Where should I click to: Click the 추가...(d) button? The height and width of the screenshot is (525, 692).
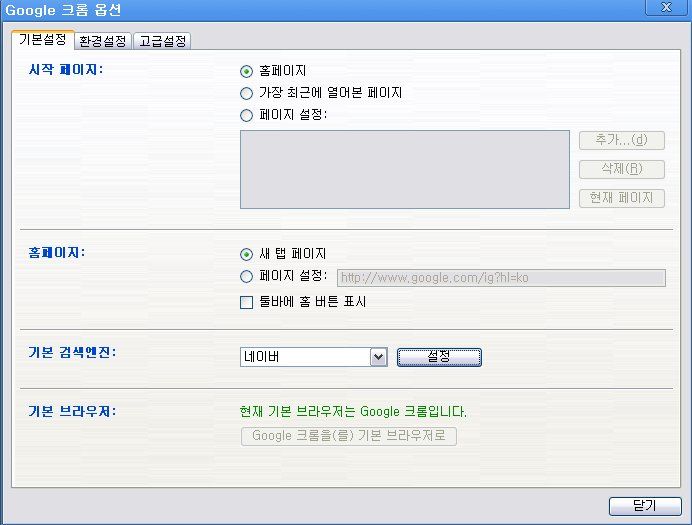[x=621, y=140]
